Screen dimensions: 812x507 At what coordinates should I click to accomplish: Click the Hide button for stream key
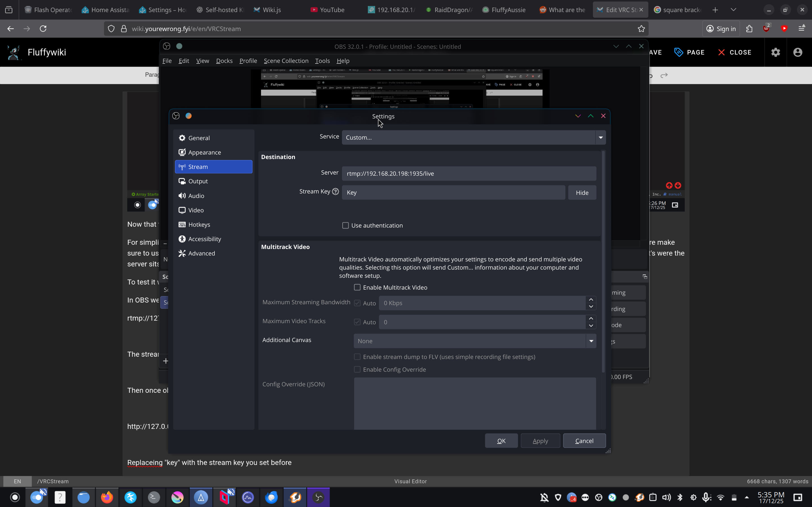582,193
